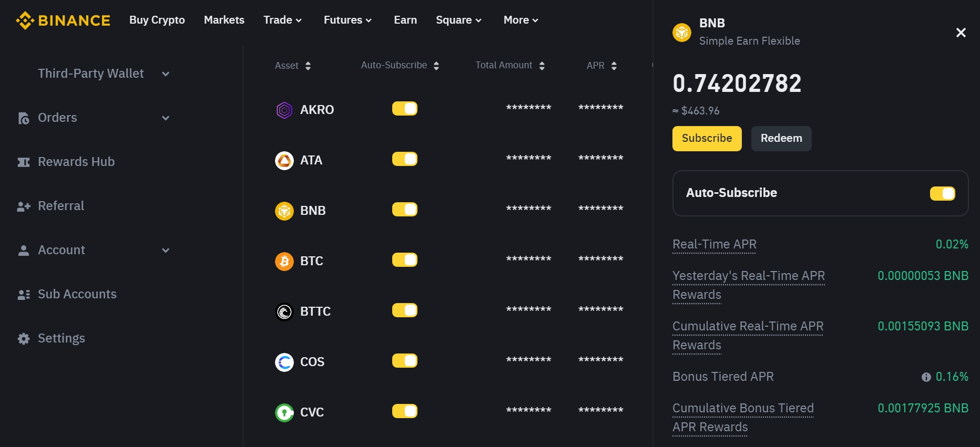The image size is (980, 447).
Task: Click the ≈ $463.96 value
Action: 696,111
